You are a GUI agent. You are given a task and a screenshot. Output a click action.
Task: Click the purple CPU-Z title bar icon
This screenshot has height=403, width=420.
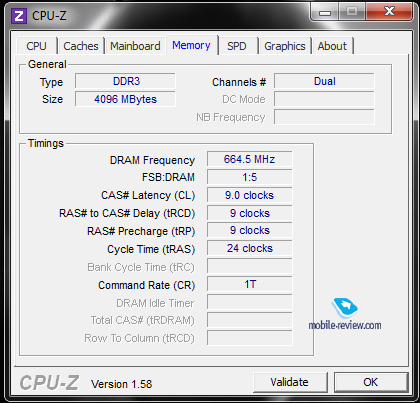click(19, 16)
